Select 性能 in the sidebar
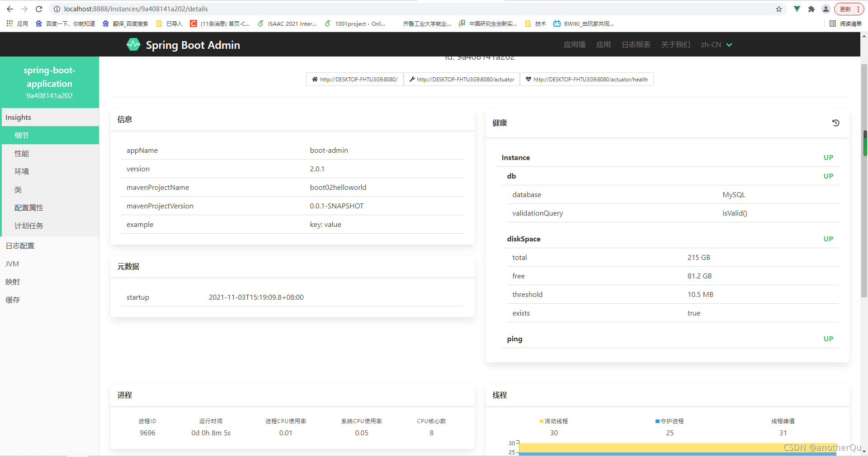868x457 pixels. tap(50, 153)
